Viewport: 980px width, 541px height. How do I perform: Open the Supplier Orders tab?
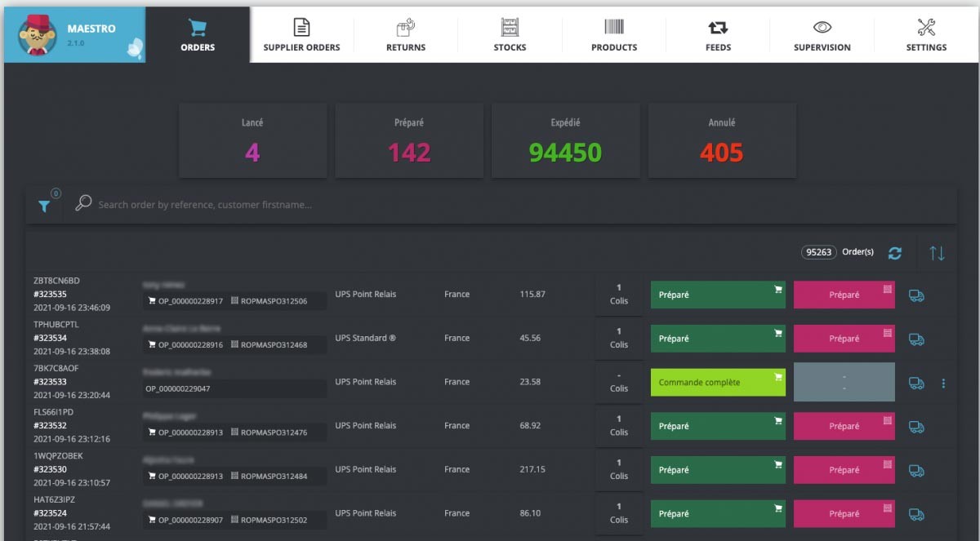click(x=301, y=35)
